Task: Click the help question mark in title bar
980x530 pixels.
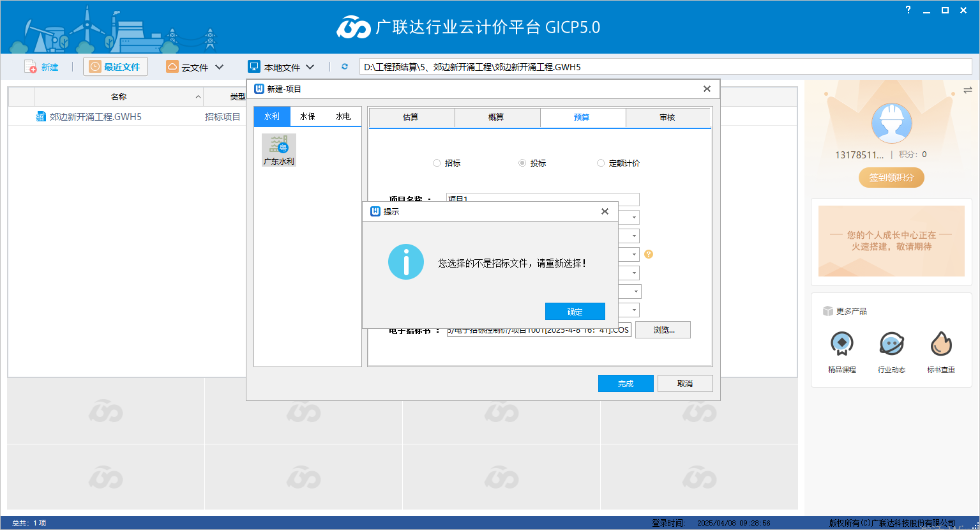Action: click(x=908, y=10)
